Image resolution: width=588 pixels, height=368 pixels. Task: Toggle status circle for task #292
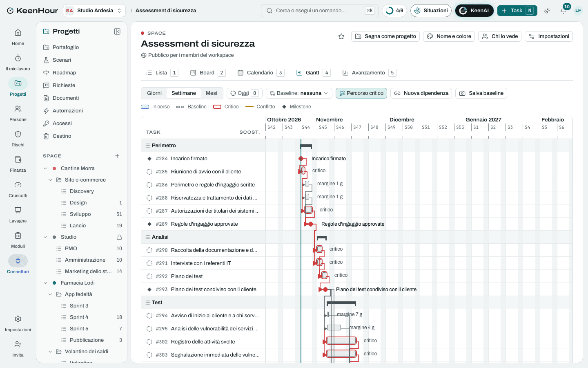click(x=149, y=276)
